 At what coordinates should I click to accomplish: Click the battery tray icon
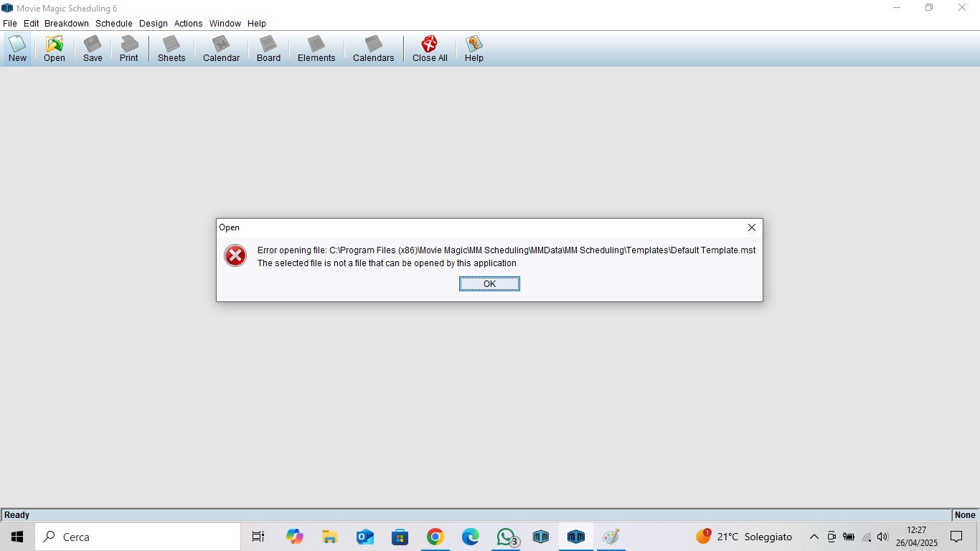[x=849, y=537]
